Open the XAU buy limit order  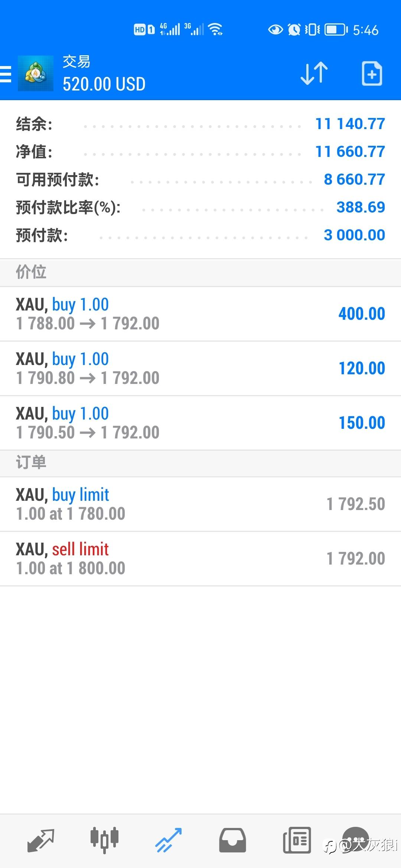point(200,504)
